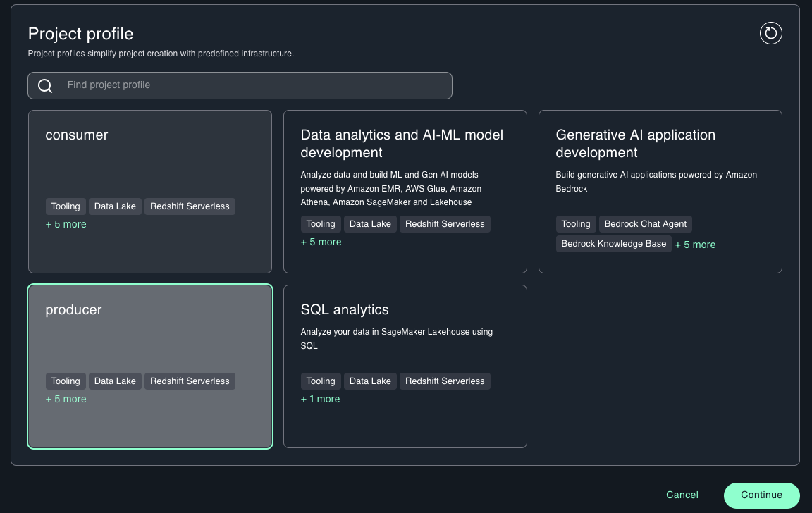Click Data Lake tag in SQL analytics card
The image size is (812, 513).
(x=370, y=381)
